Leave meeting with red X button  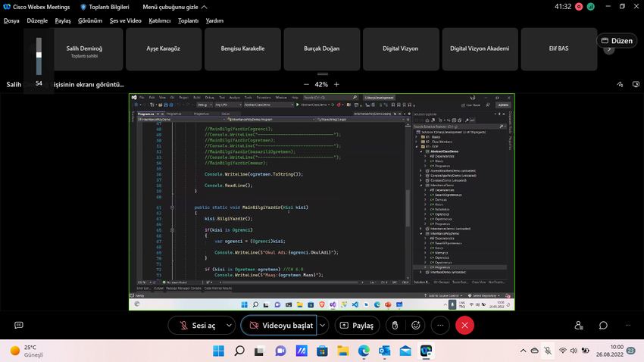[464, 326]
